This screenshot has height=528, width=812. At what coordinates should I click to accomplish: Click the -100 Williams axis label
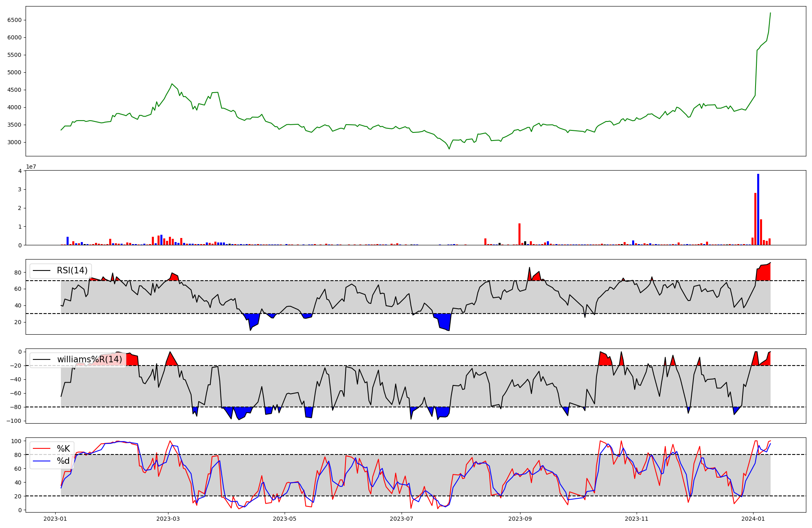(x=13, y=421)
